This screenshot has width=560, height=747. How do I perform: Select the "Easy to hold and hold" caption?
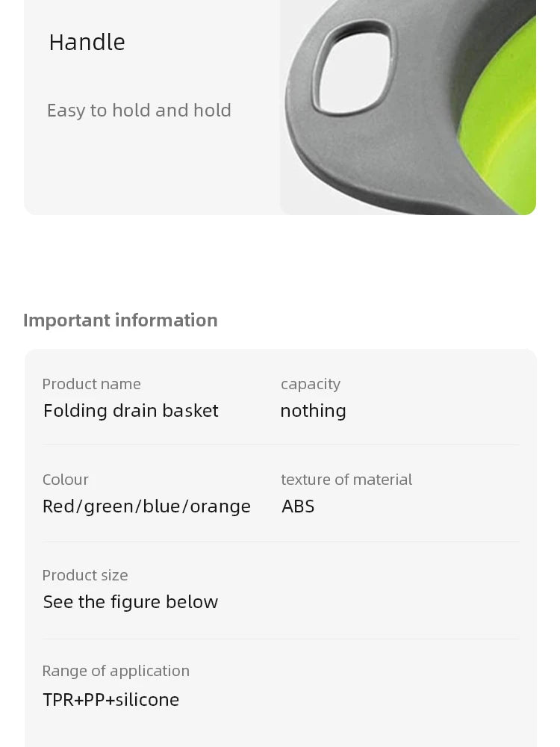[x=139, y=111]
